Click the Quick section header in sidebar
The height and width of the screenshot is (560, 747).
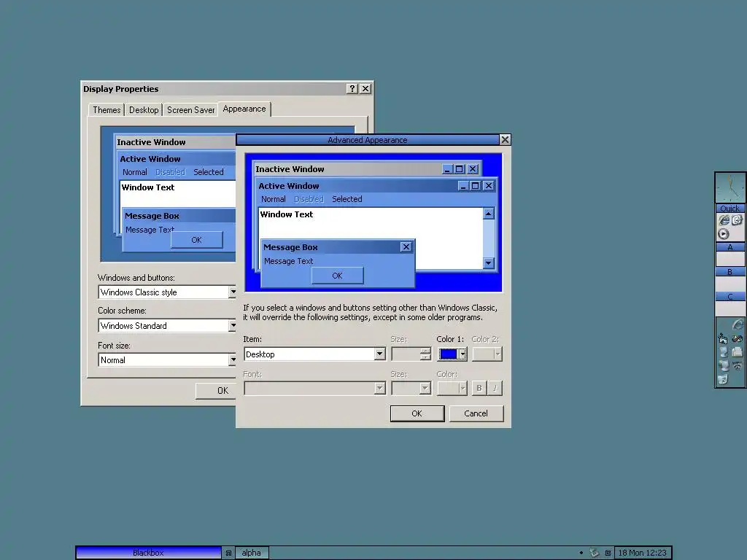pyautogui.click(x=730, y=209)
